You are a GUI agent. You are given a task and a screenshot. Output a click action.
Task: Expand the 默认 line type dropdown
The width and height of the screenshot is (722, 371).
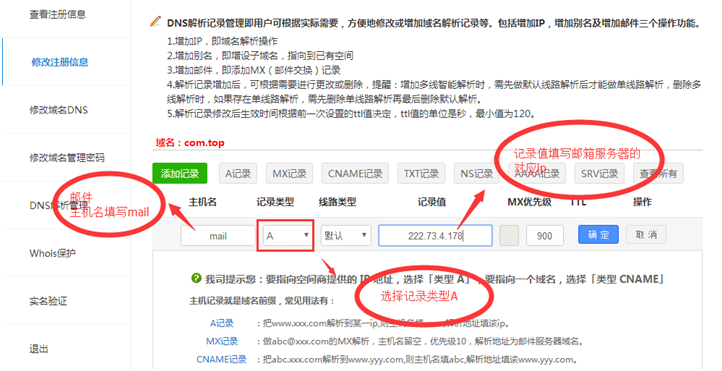point(346,236)
